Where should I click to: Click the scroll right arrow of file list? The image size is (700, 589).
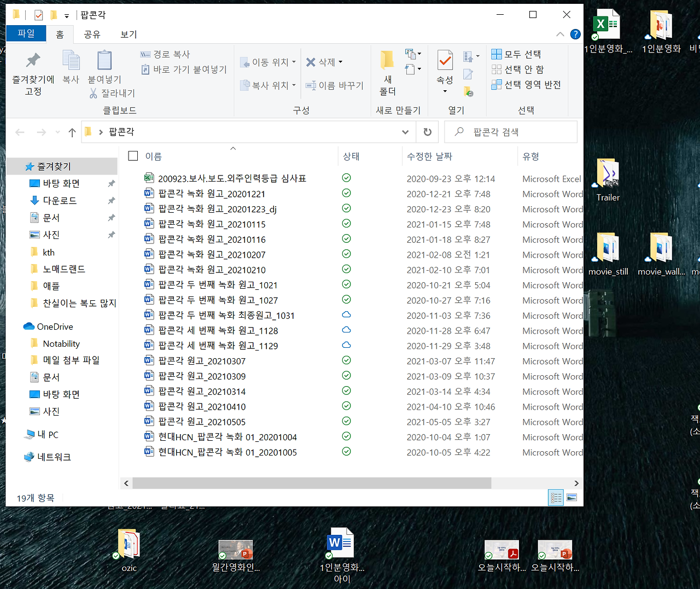(576, 483)
